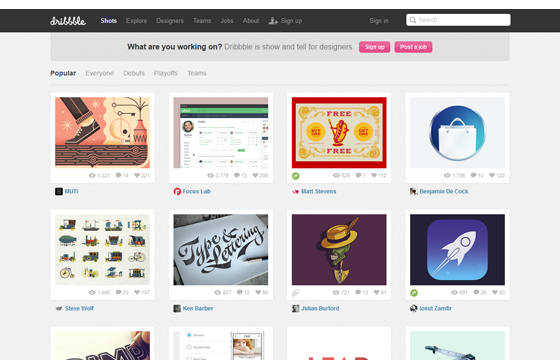
Task: Like the MUTI shot with heart icon
Action: (137, 175)
